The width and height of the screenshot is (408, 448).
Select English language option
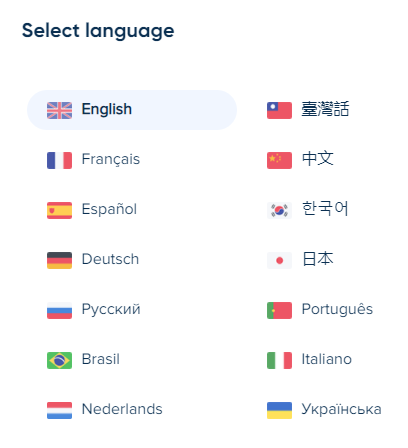coord(132,110)
